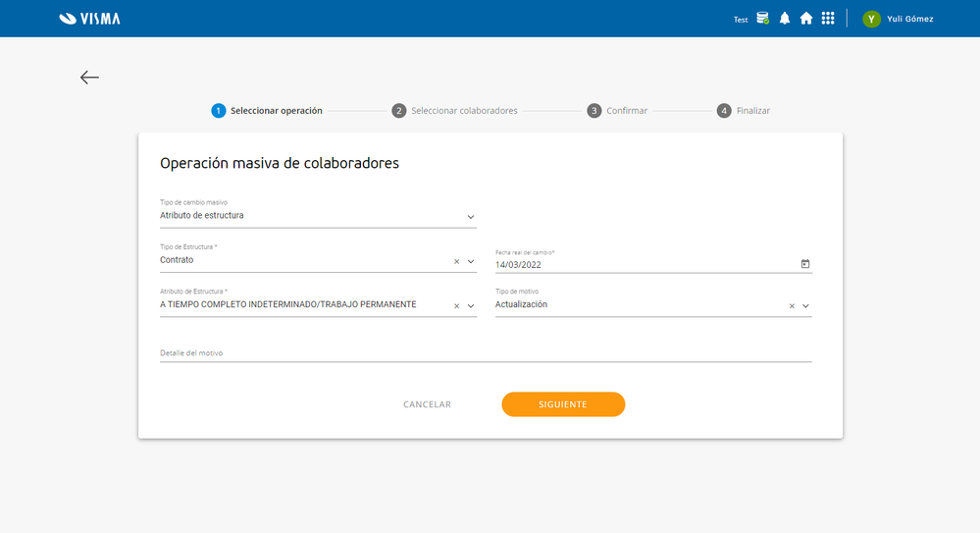Click A TIEMPO COMPLETO INDETERMINADO value
980x533 pixels.
287,304
